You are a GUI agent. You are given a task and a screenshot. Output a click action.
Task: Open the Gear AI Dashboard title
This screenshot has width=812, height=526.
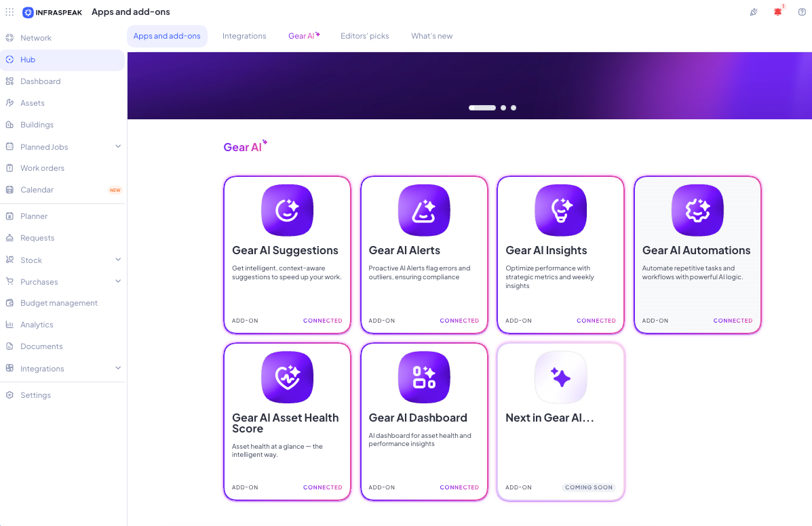point(418,418)
